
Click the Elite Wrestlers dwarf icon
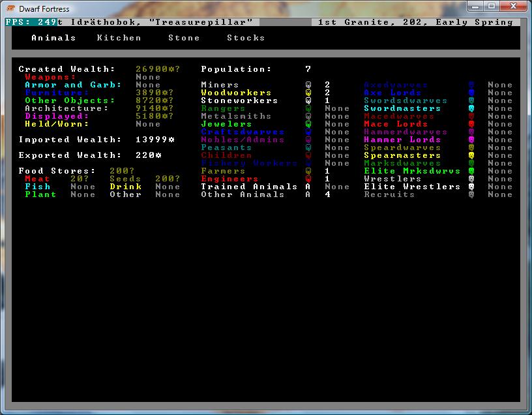(471, 187)
